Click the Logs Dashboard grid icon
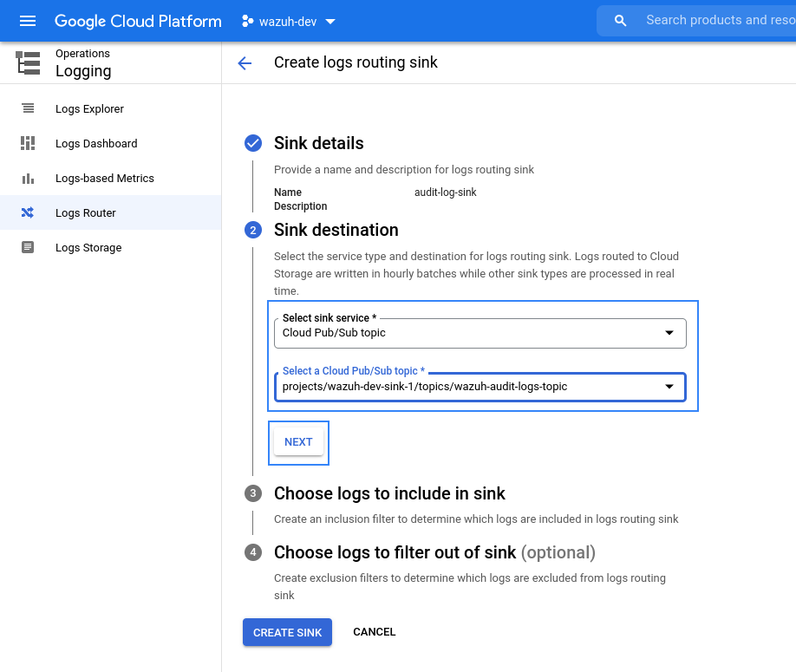 tap(28, 143)
